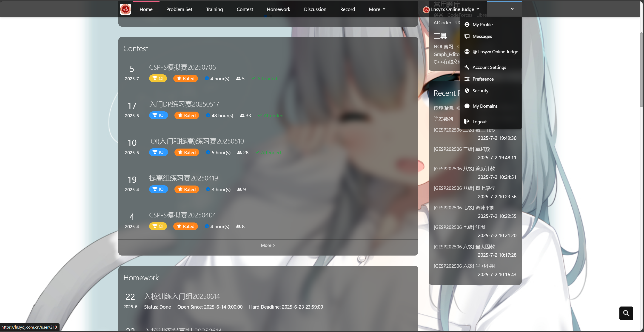Click the Logout icon in the user menu
Viewport: 644px width, 332px height.
[467, 121]
